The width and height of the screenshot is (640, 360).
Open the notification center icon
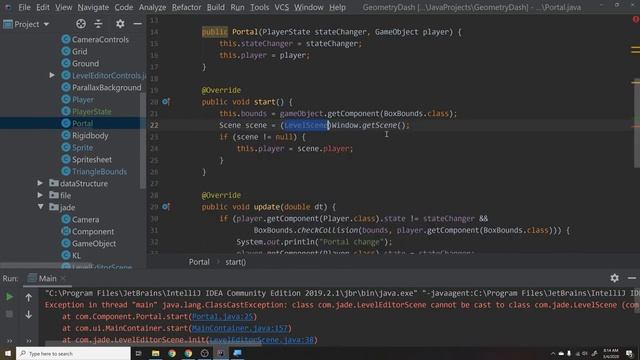(630, 353)
